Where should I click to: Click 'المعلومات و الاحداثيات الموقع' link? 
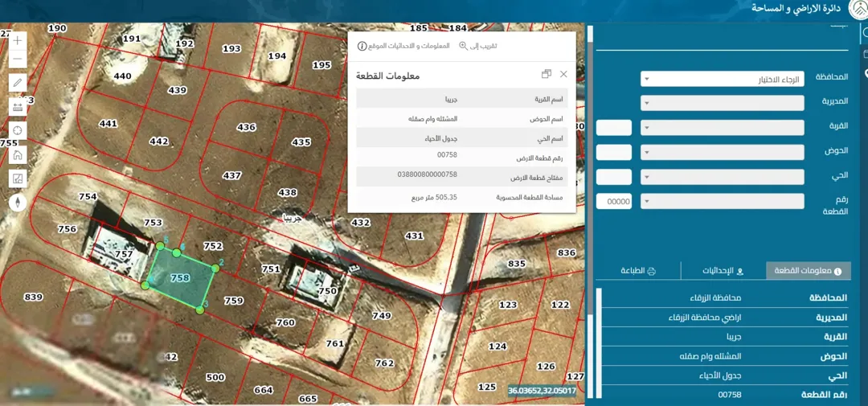pyautogui.click(x=403, y=46)
